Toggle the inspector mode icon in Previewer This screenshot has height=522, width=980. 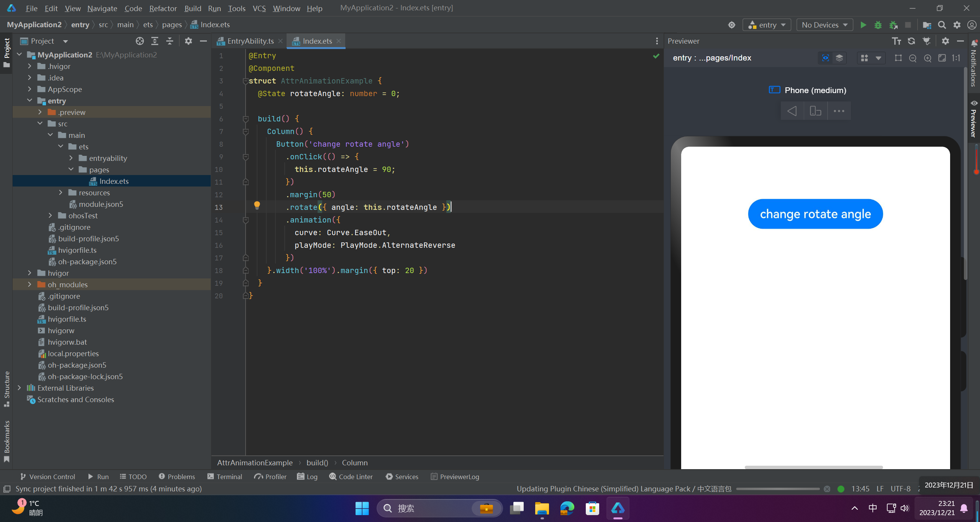point(826,58)
